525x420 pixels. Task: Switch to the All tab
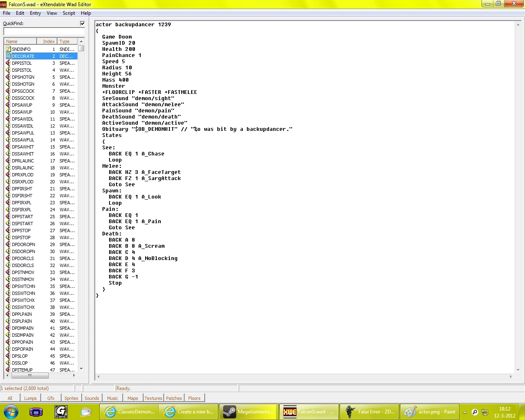10,398
